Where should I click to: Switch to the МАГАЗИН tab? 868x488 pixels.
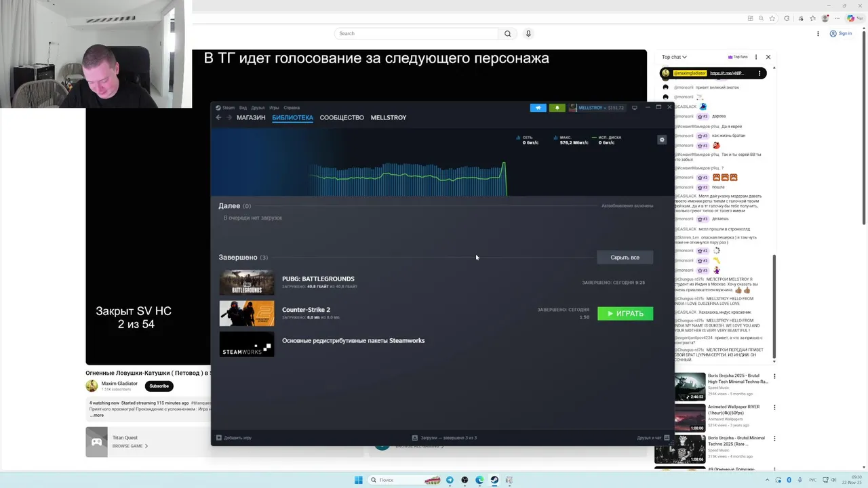(251, 117)
